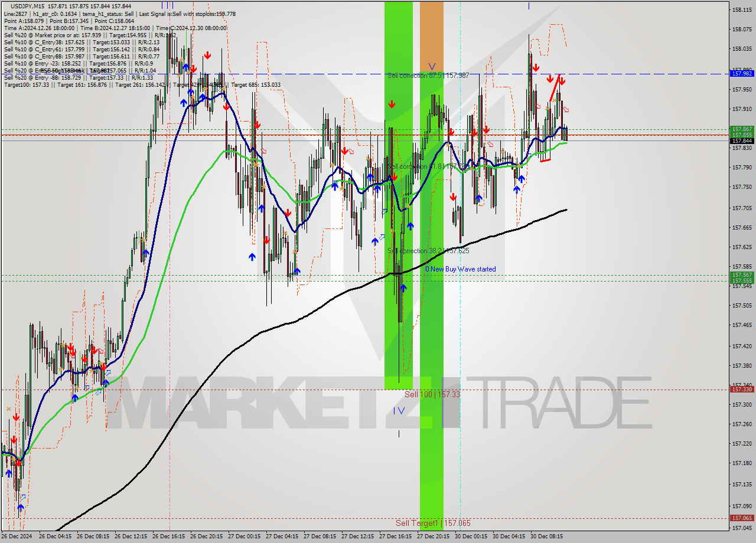The height and width of the screenshot is (543, 756).
Task: Click the 'Sell 100 | 157.33' label
Action: tap(432, 394)
